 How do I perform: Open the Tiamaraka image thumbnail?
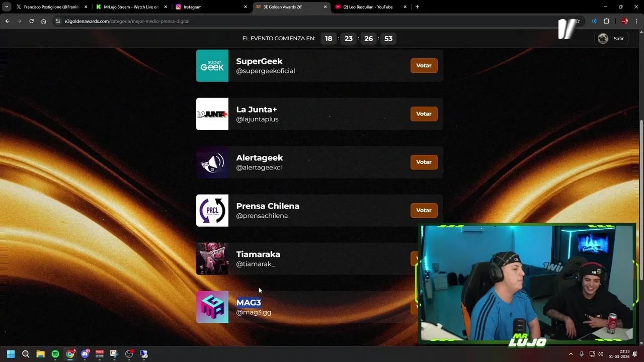tap(212, 259)
